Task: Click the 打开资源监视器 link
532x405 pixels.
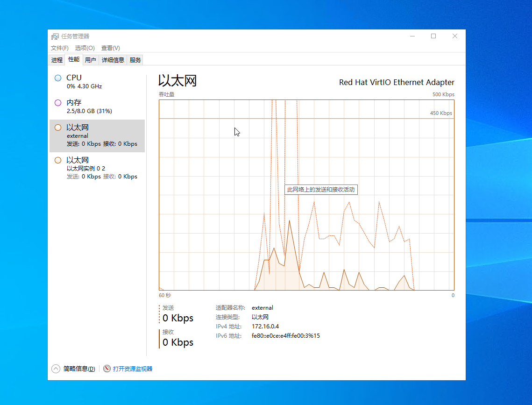Action: 133,369
